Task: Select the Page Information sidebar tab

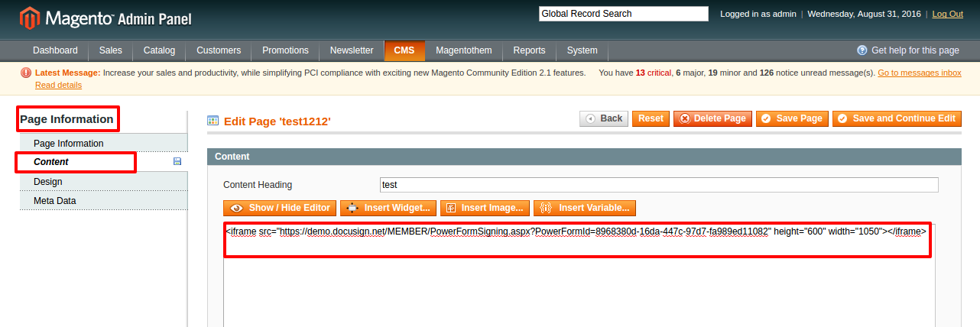Action: pyautogui.click(x=103, y=144)
